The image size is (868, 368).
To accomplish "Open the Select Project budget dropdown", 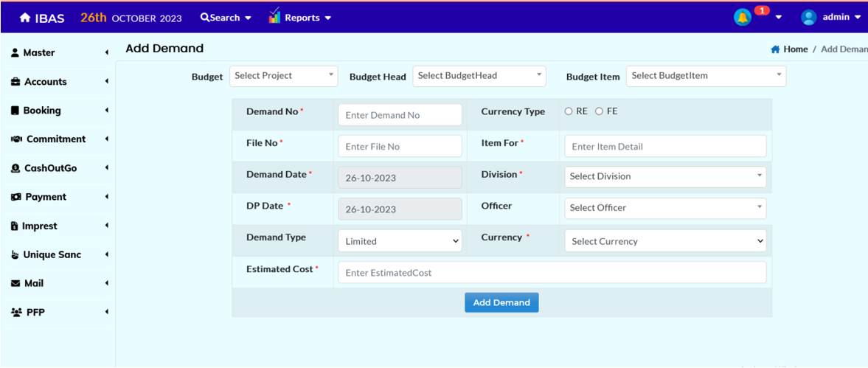I will pyautogui.click(x=283, y=76).
